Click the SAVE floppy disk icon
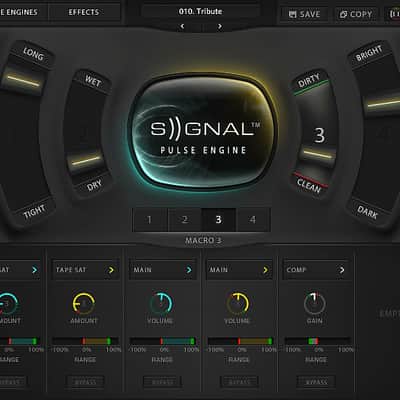Image resolution: width=400 pixels, height=400 pixels. [292, 14]
